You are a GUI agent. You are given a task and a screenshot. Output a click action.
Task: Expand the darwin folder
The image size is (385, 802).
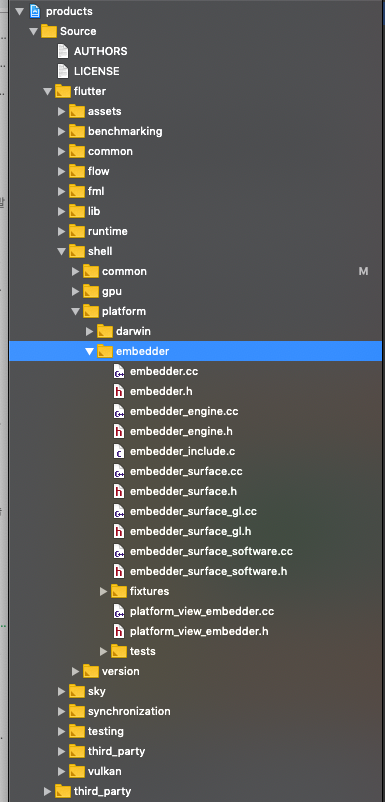[x=89, y=331]
